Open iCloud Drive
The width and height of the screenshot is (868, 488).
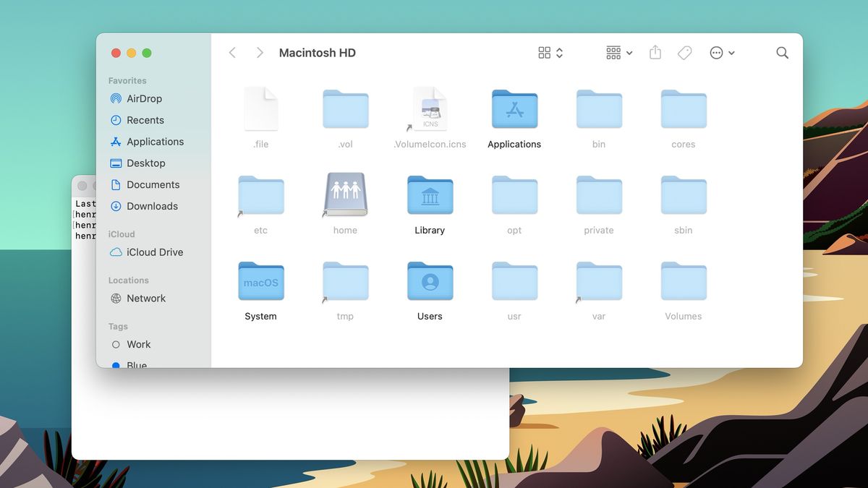pyautogui.click(x=153, y=252)
